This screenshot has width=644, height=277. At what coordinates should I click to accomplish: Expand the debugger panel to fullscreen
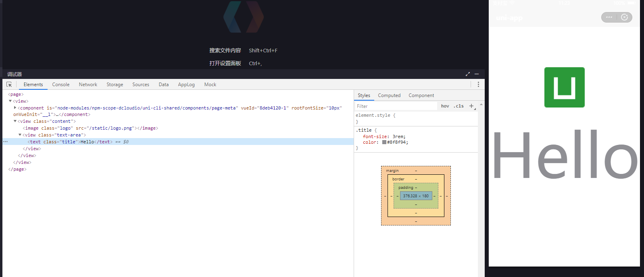[x=468, y=74]
